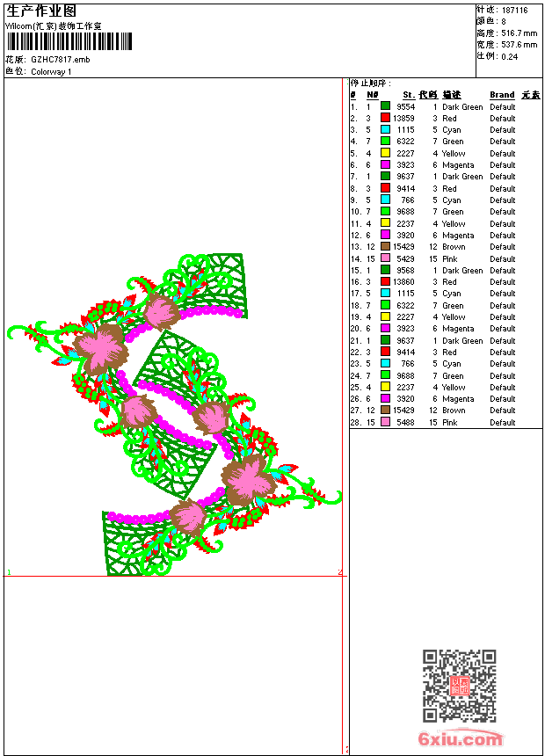Click the Green swatch in row 10
Screen dimensions: 545x756
(385, 211)
